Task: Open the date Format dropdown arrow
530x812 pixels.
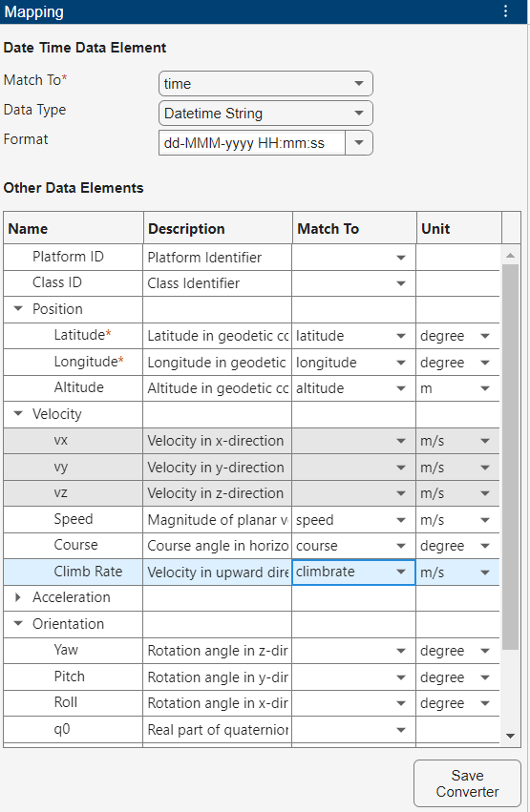Action: coord(359,143)
